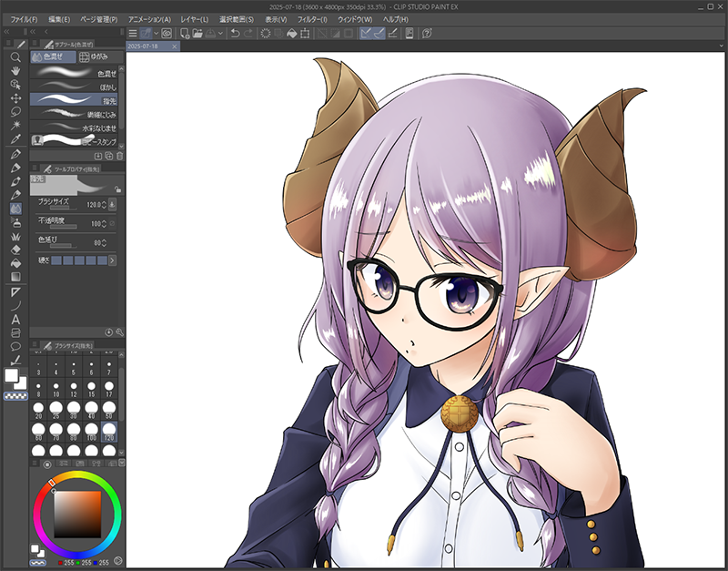Choose brush size preset 50

click(108, 410)
